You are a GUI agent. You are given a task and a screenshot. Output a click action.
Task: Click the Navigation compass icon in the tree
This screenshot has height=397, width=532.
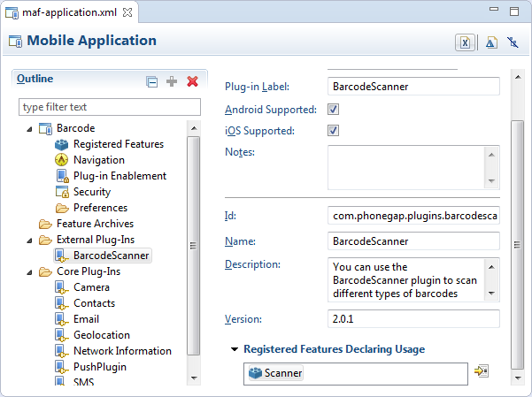click(x=62, y=160)
